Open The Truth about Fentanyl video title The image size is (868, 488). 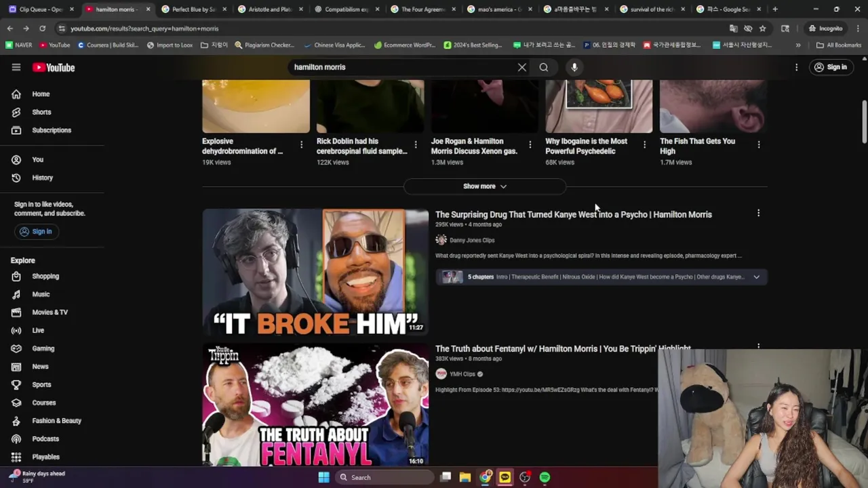563,348
